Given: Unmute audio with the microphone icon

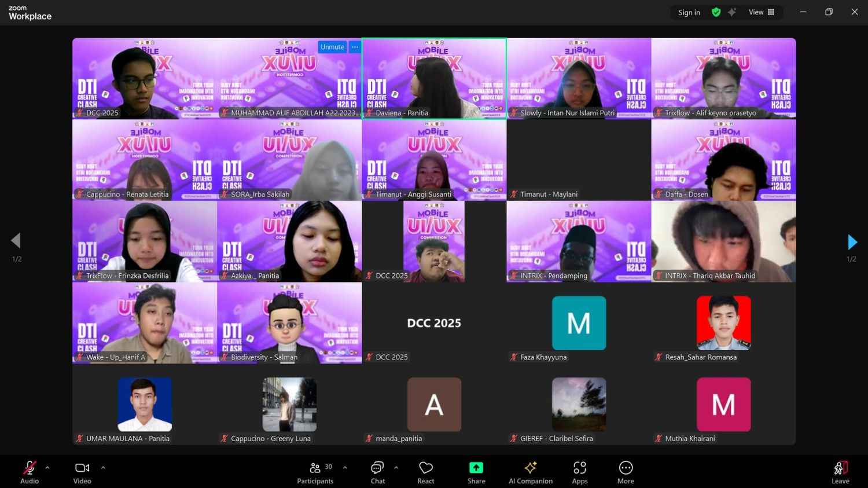Looking at the screenshot, I should [x=30, y=468].
